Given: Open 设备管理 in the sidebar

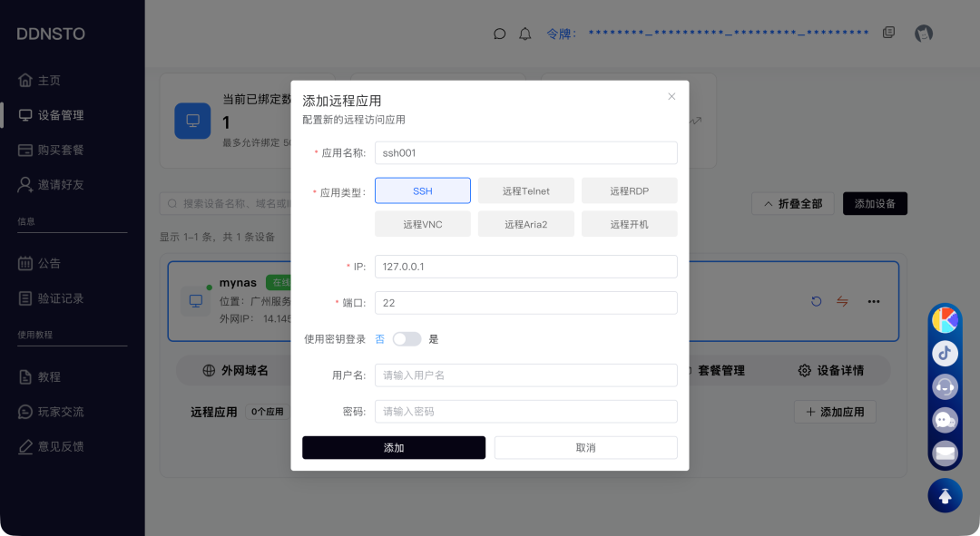Looking at the screenshot, I should tap(60, 115).
